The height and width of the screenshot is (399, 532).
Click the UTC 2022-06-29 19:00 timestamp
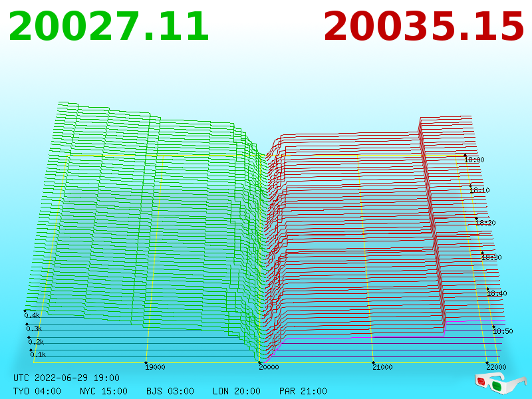pos(66,378)
